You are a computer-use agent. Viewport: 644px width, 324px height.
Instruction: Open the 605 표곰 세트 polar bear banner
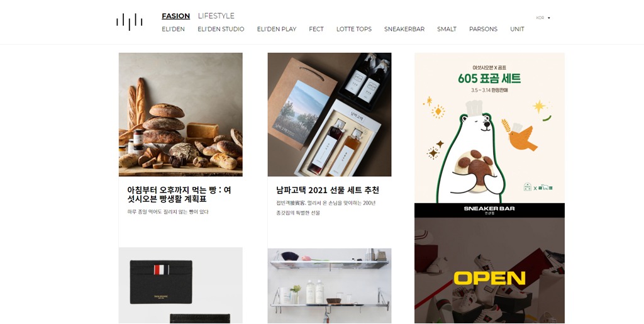click(x=489, y=128)
